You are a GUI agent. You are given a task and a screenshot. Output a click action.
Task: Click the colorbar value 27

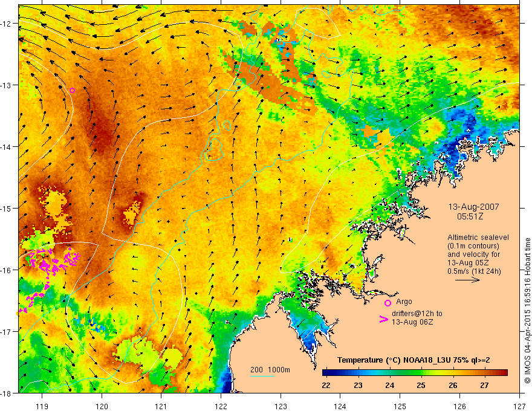(484, 385)
